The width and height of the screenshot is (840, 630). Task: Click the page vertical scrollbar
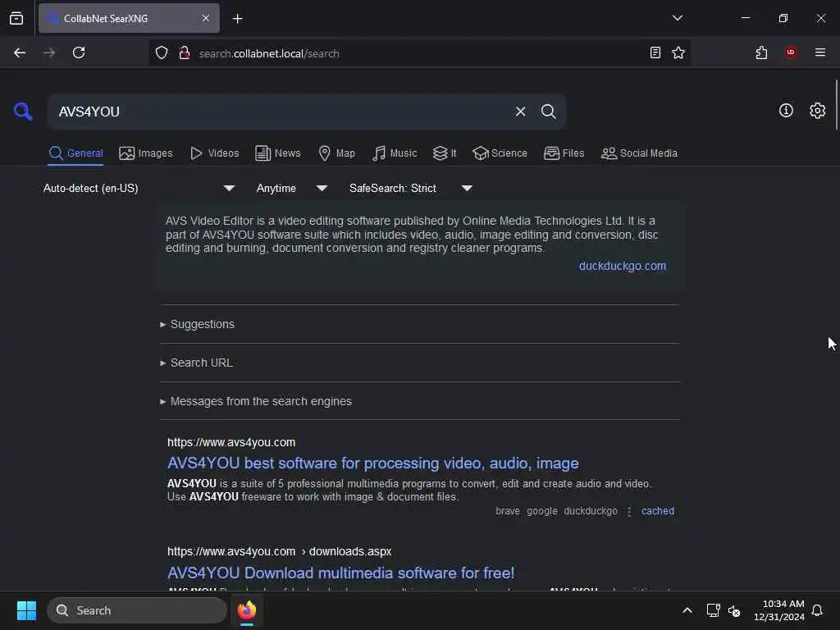[x=836, y=105]
